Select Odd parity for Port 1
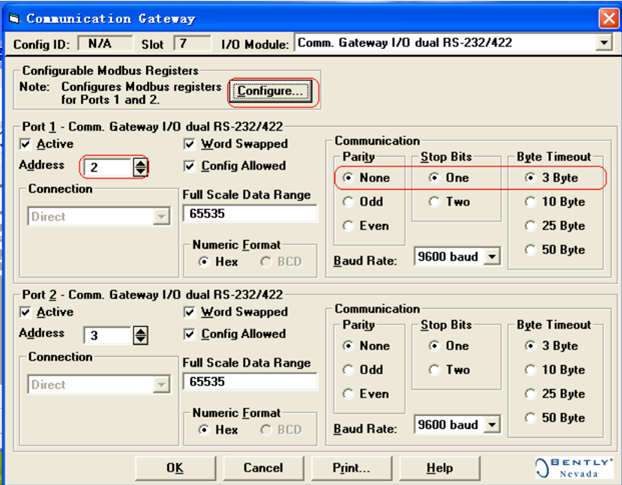The width and height of the screenshot is (622, 485). (348, 202)
